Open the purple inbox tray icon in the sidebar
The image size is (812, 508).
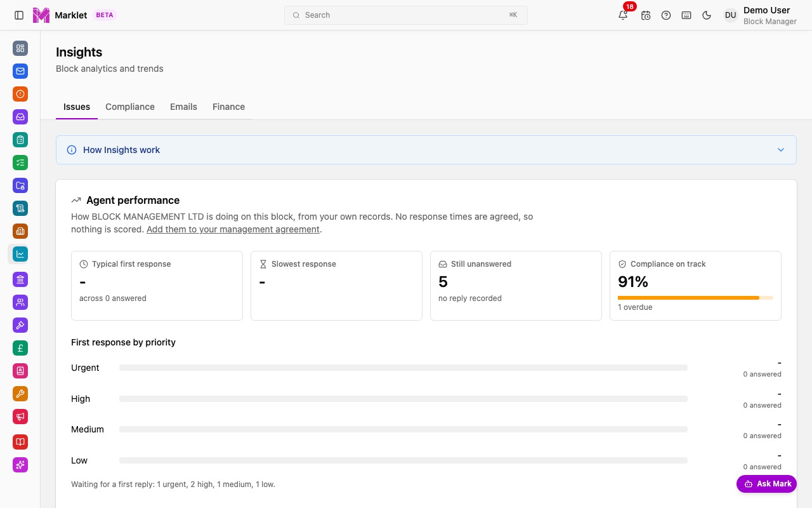tap(20, 117)
